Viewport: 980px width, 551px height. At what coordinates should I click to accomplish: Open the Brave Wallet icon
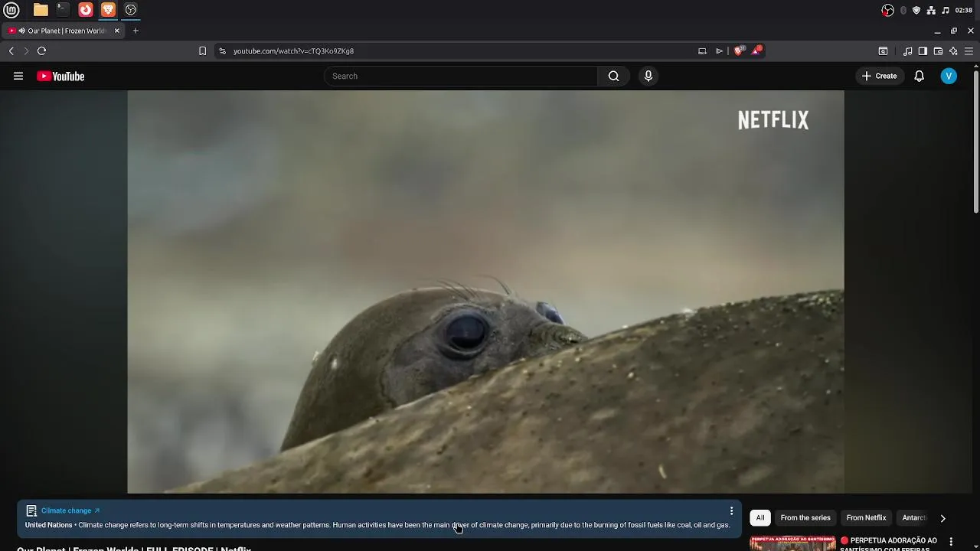pos(938,51)
